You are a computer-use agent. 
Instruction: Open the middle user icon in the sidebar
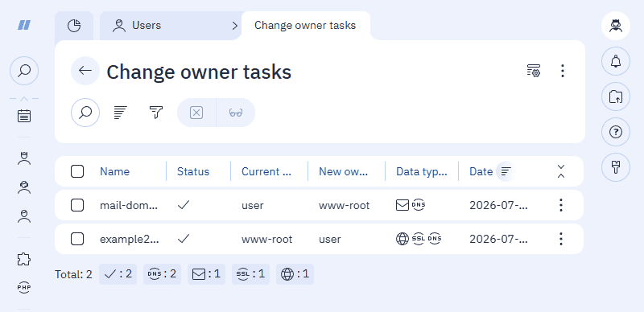tap(24, 187)
